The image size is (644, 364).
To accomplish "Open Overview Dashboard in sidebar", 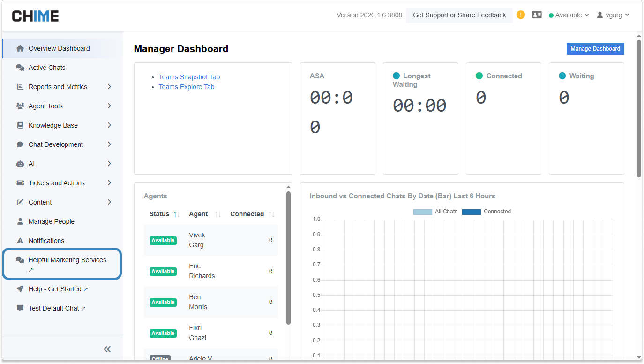I will [x=59, y=48].
